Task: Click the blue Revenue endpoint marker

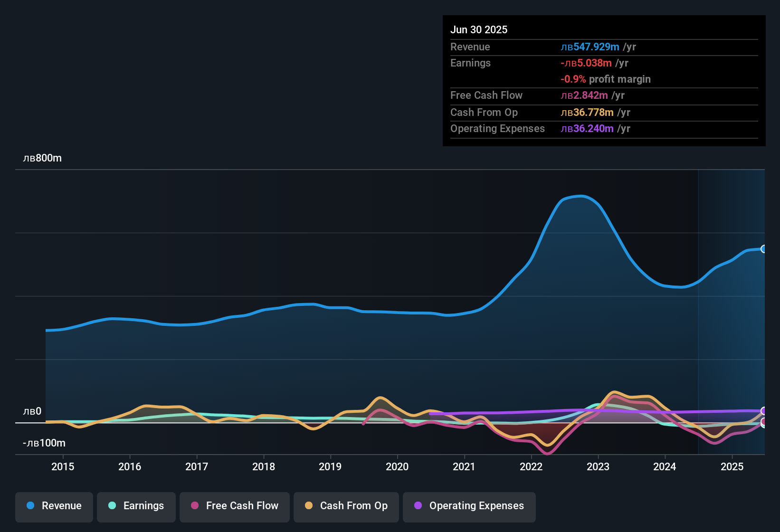Action: point(764,249)
